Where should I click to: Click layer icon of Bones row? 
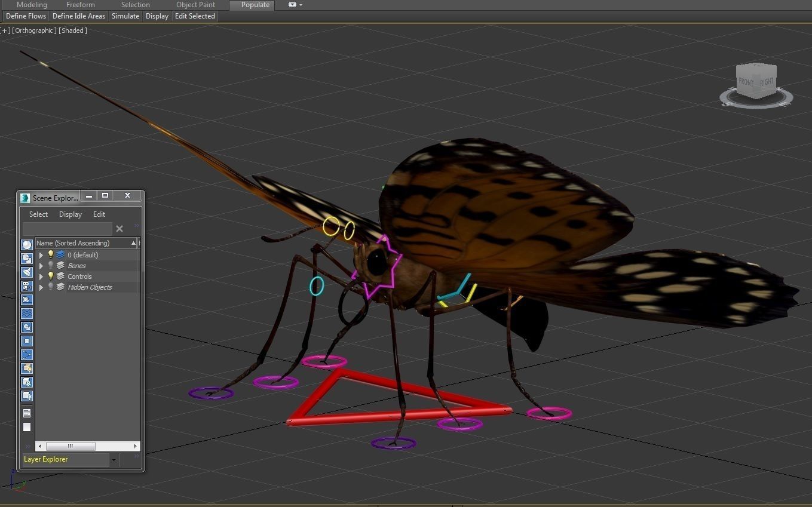pos(60,266)
